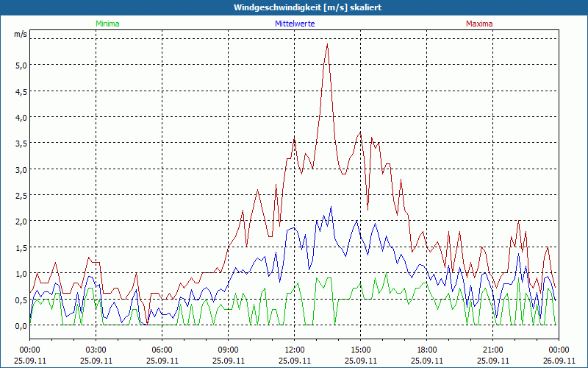
Task: Click the 1,0 y-axis value
Action: [21, 274]
